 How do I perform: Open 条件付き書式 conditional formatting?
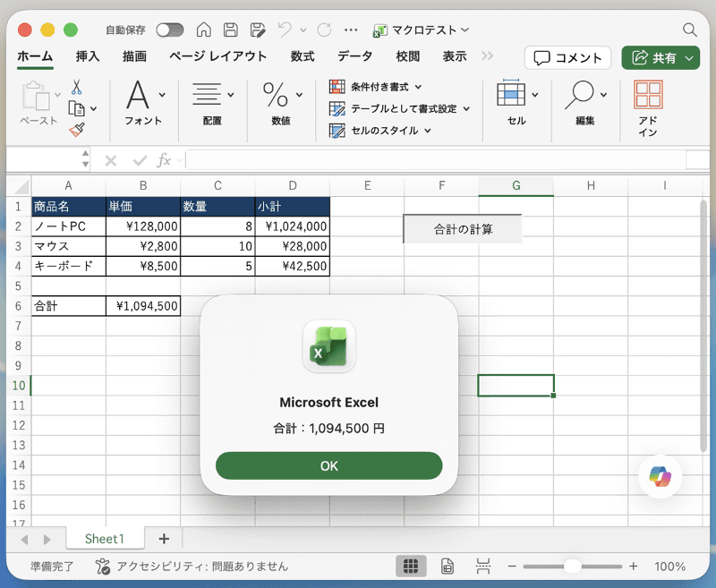tap(375, 87)
